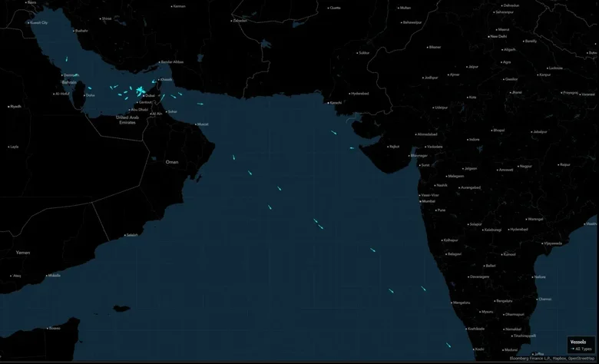The height and width of the screenshot is (364, 599).
Task: Select the Bandar Abbas label
Action: pyautogui.click(x=171, y=62)
